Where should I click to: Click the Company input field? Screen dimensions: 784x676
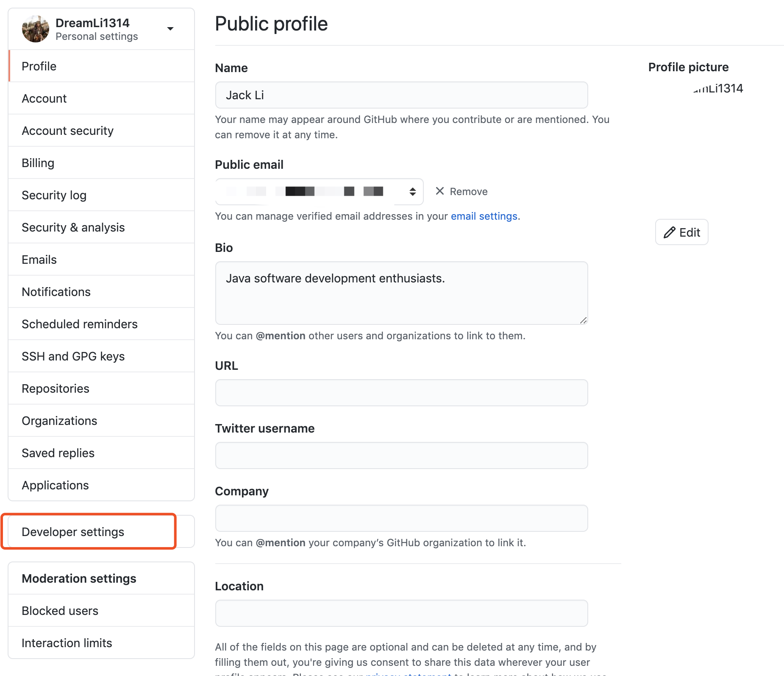point(401,518)
